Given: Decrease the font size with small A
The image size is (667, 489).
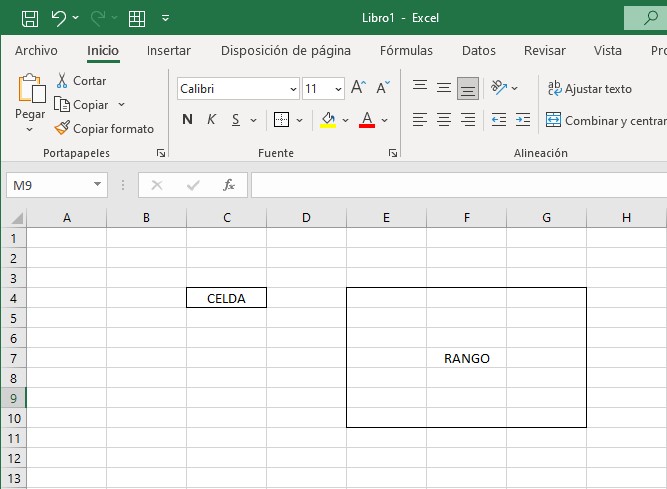Looking at the screenshot, I should pyautogui.click(x=383, y=88).
